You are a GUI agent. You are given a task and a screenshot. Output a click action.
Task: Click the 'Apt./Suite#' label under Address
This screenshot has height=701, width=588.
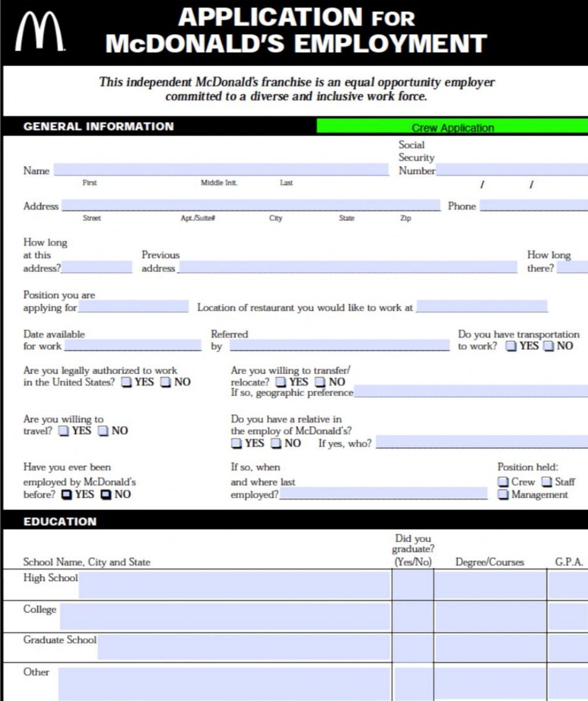tap(199, 218)
